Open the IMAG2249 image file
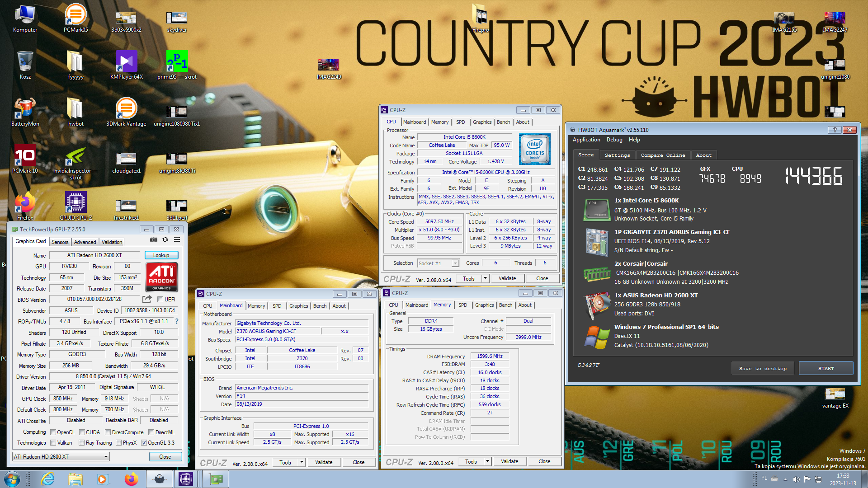 329,69
